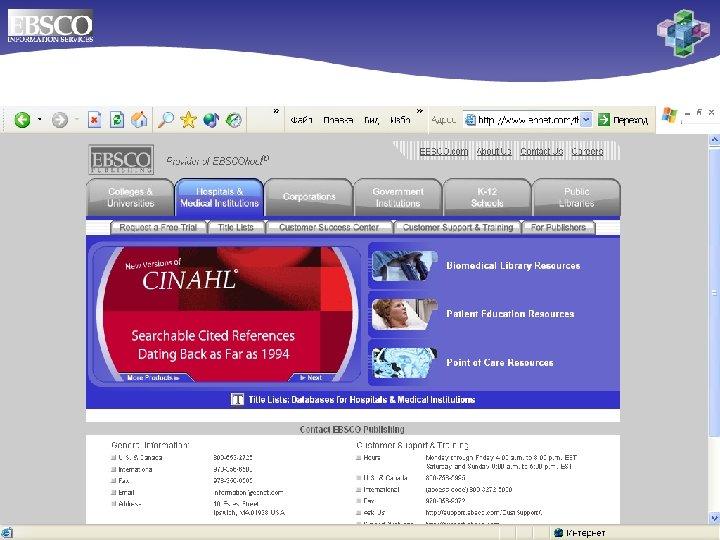Click the History clock icon
Image resolution: width=720 pixels, height=540 pixels.
click(233, 120)
